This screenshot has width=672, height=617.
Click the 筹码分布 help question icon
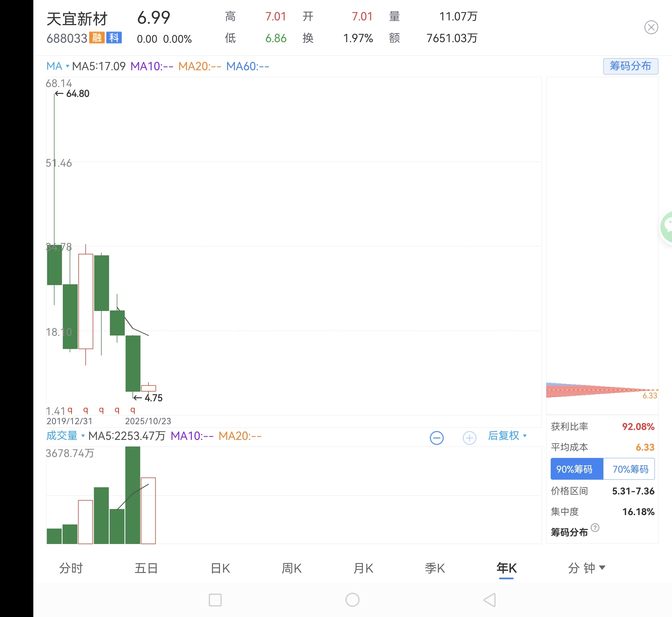[595, 528]
